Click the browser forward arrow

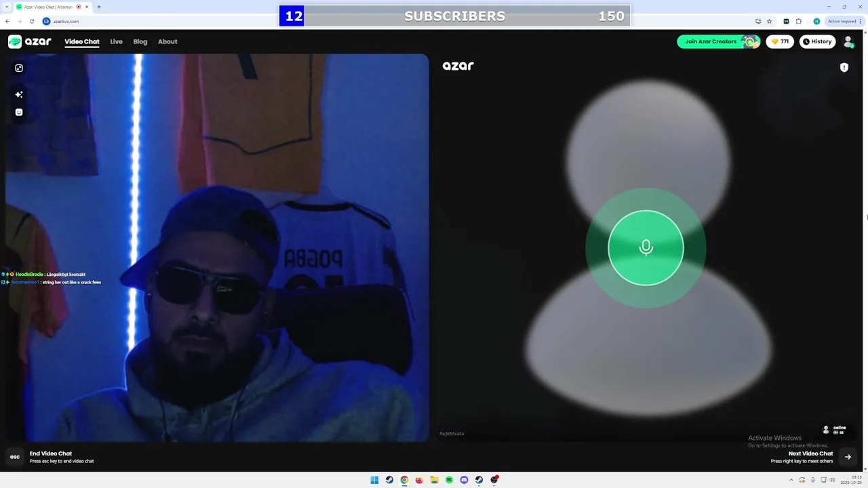19,21
